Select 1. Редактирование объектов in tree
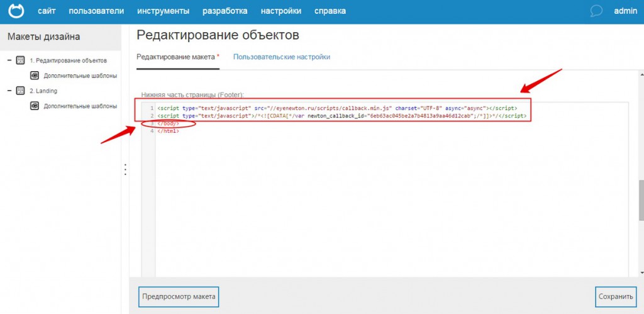Image resolution: width=644 pixels, height=314 pixels. point(68,61)
